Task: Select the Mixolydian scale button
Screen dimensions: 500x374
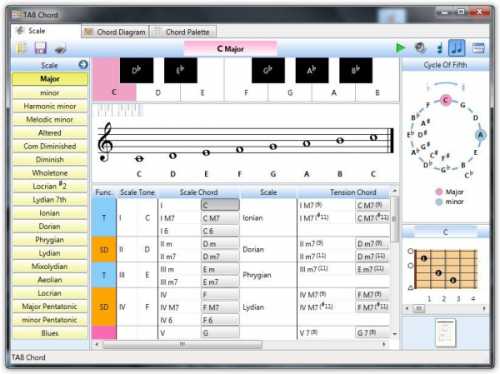Action: click(x=50, y=266)
